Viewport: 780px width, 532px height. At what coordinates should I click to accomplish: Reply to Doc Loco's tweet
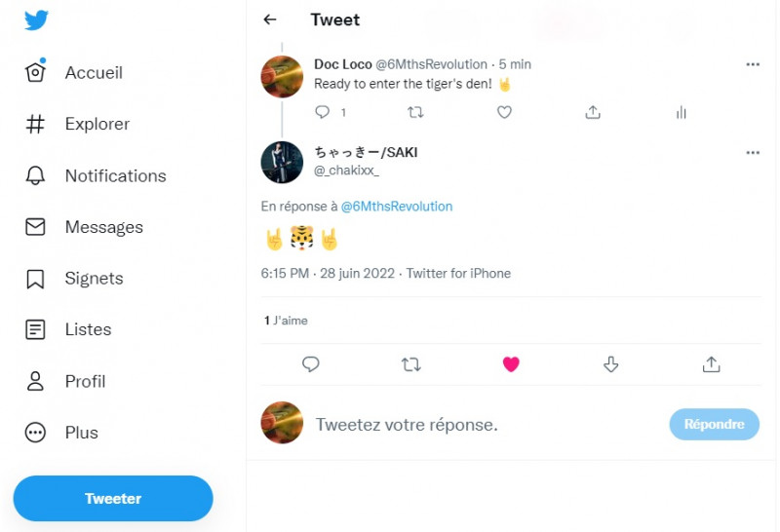coord(323,112)
